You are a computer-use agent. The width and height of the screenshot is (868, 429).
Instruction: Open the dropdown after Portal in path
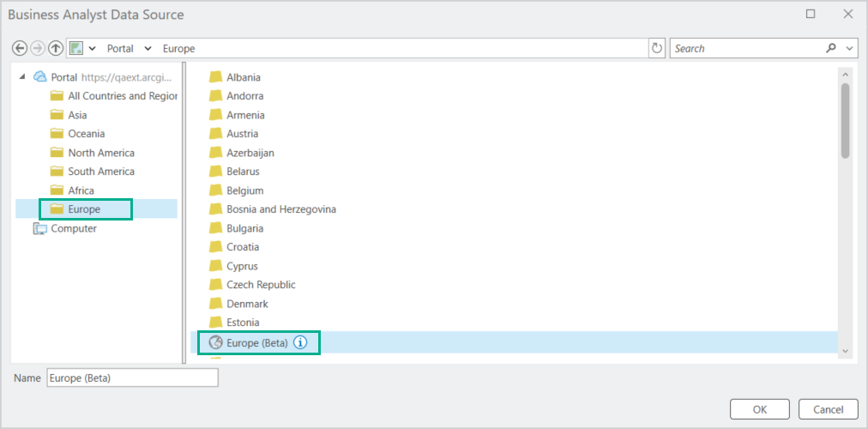pos(148,49)
